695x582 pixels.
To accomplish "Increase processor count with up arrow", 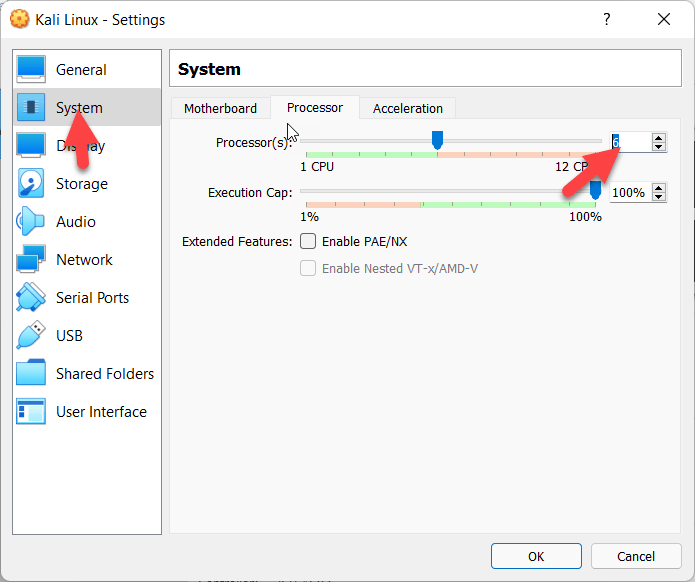I will (658, 138).
